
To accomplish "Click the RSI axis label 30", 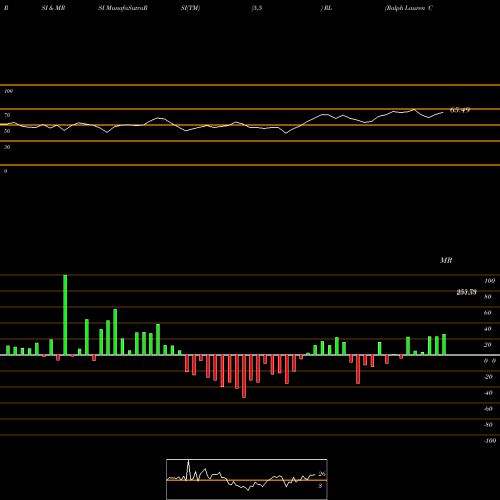I will [7, 147].
